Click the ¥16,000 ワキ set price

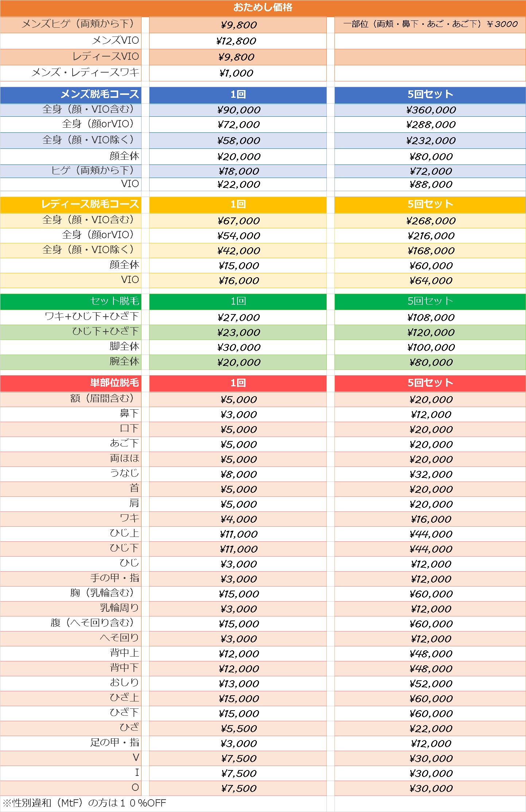(x=431, y=519)
